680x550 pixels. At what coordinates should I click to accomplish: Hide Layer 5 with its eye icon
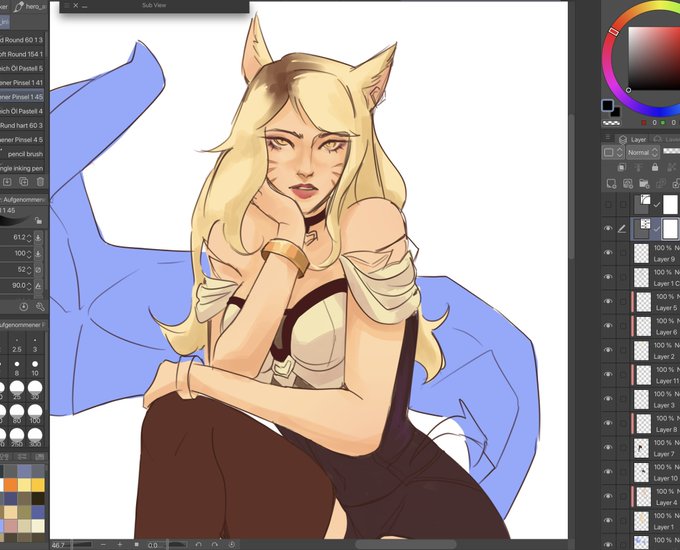coord(608,301)
